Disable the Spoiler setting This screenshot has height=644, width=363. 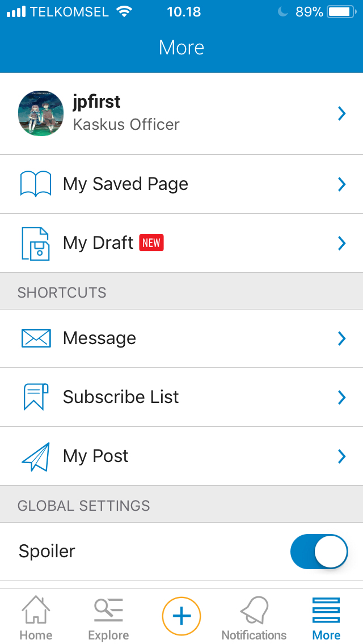[319, 551]
